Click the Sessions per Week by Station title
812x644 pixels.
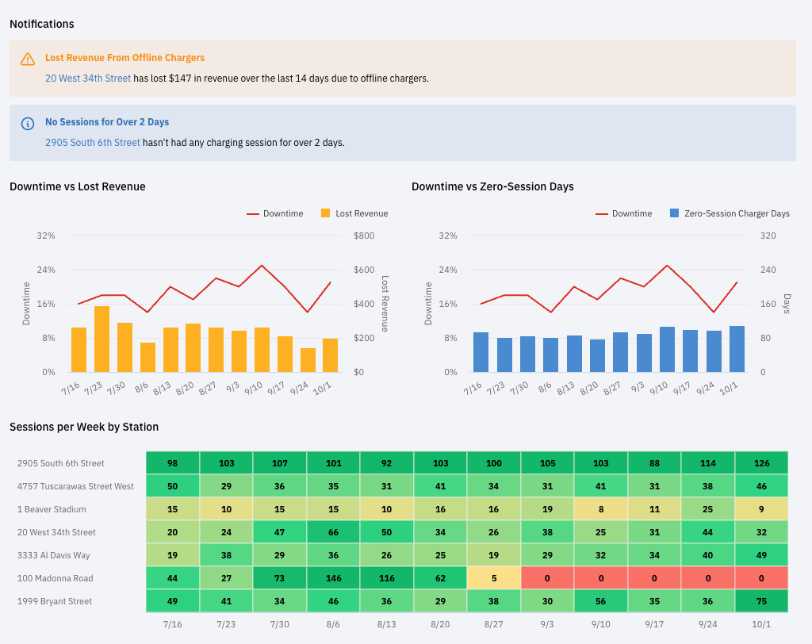point(84,427)
